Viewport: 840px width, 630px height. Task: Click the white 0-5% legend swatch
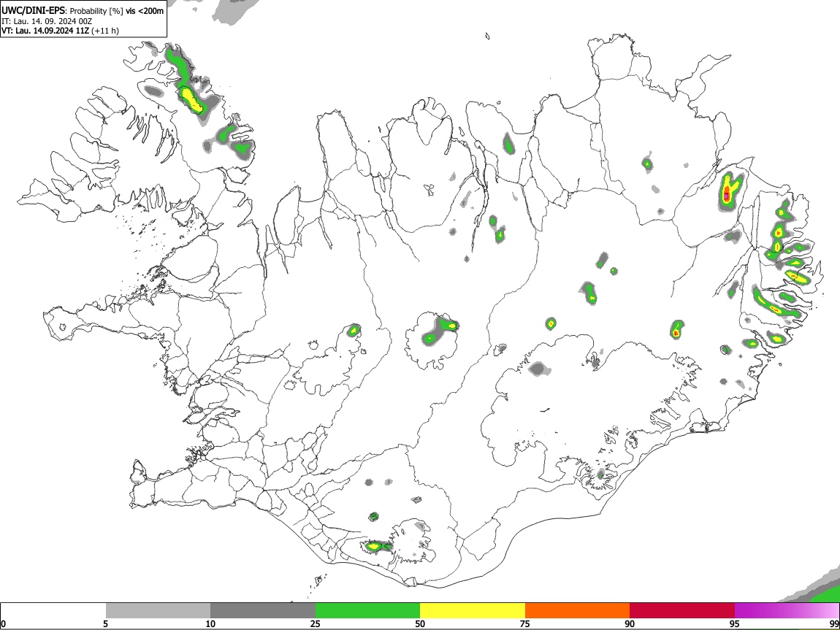pyautogui.click(x=53, y=611)
